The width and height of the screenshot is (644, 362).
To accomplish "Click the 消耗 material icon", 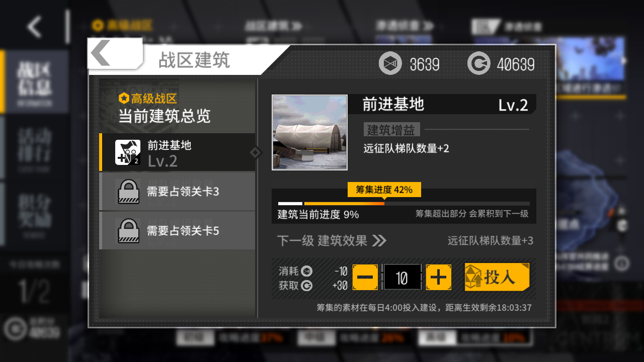I will (x=306, y=271).
